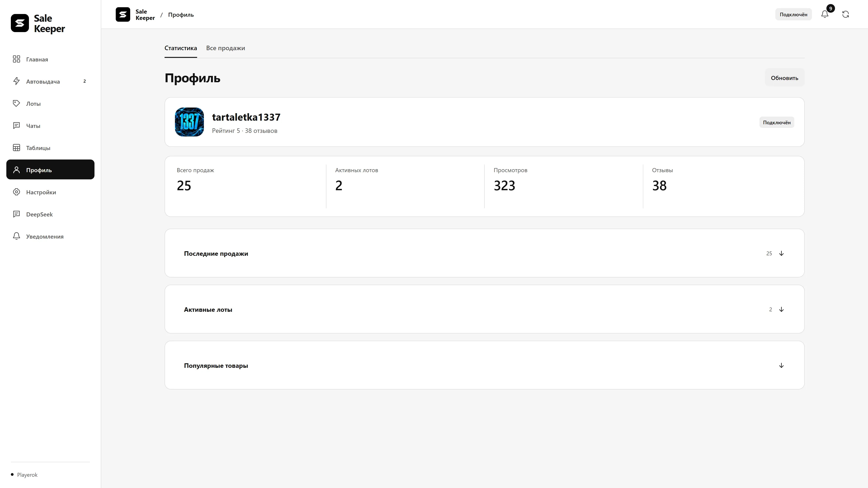Click the Таблицы table icon
868x488 pixels.
[x=16, y=148]
